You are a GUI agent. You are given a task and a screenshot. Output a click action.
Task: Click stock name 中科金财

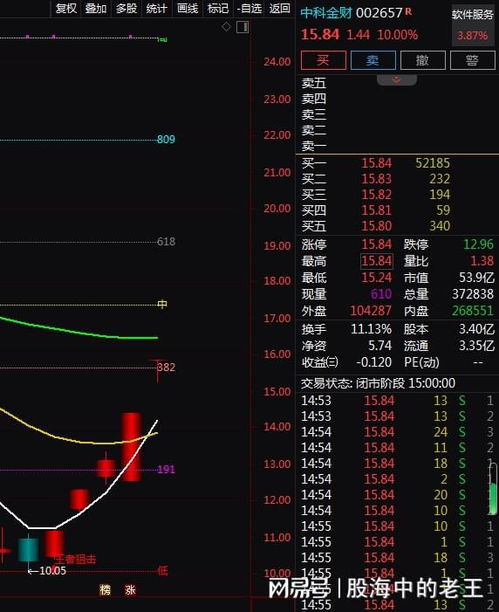pyautogui.click(x=326, y=13)
